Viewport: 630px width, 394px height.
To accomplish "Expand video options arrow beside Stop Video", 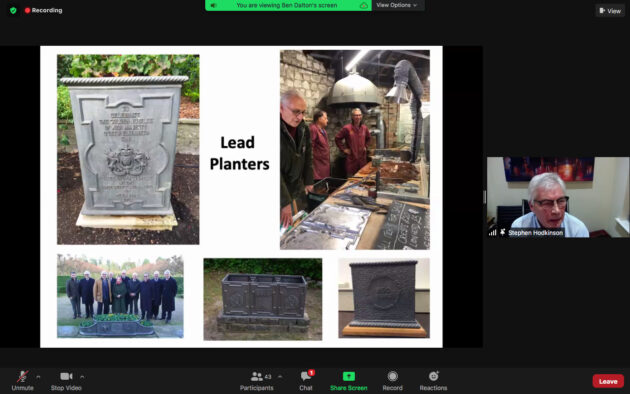I will point(82,377).
